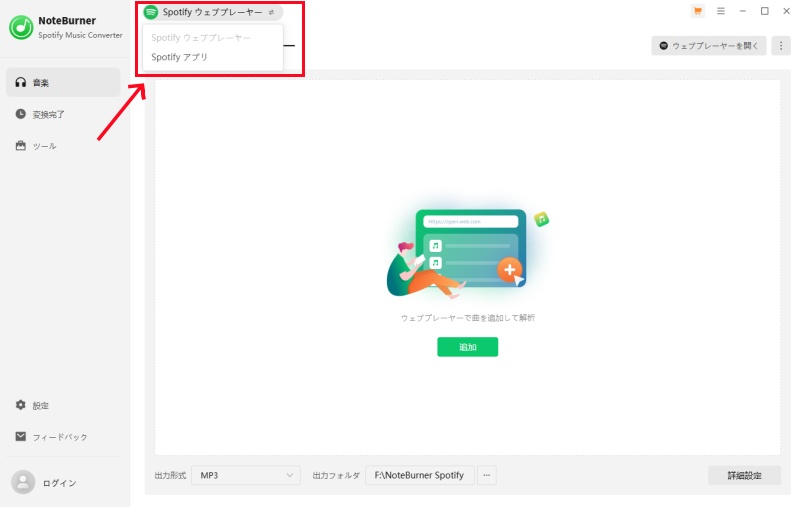Click the gear icon beside 設定
Viewport: 800px width, 507px height.
pyautogui.click(x=20, y=405)
